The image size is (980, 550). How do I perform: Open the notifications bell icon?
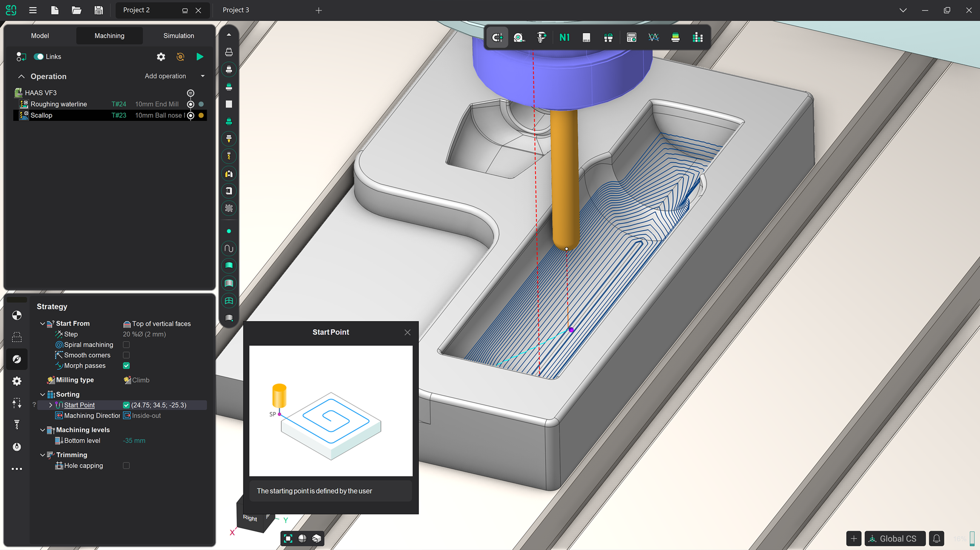[x=937, y=539]
